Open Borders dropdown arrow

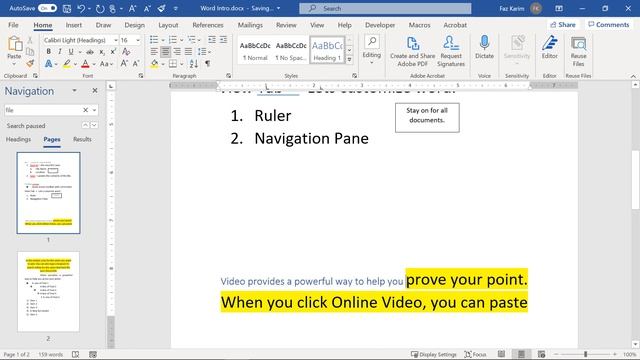(x=182, y=64)
